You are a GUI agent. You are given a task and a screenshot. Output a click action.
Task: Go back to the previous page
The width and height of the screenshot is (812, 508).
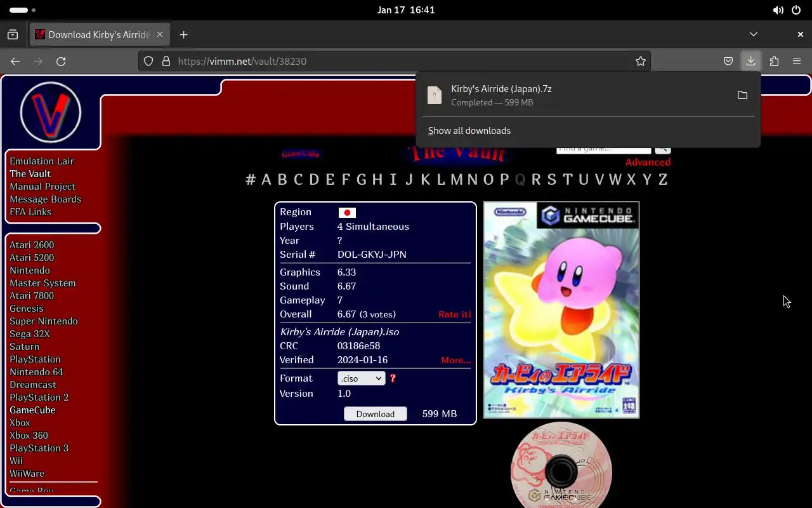pos(15,61)
